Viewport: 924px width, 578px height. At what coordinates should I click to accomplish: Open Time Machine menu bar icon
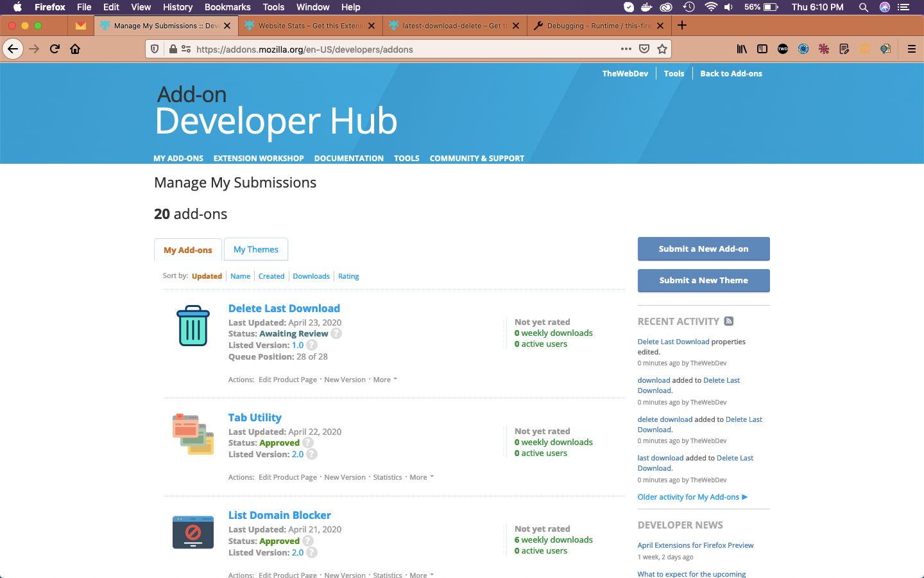point(689,7)
